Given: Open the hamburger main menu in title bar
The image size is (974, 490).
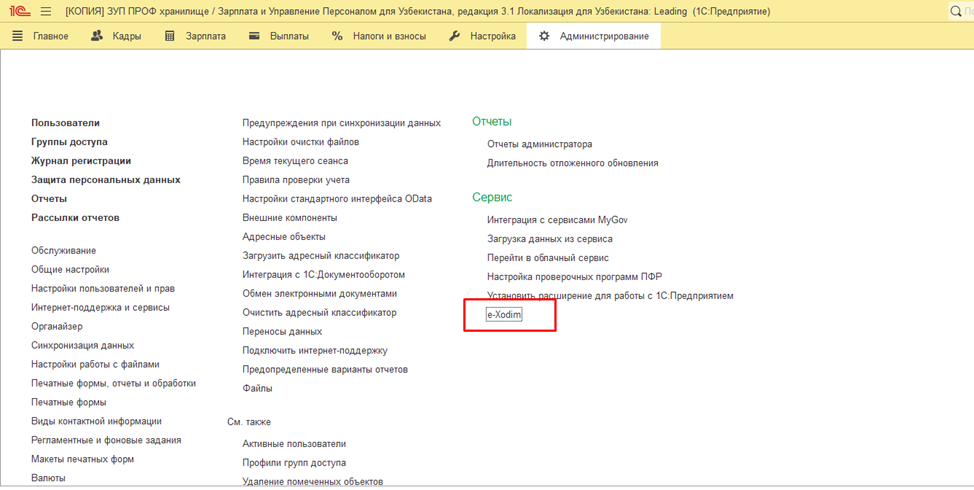Looking at the screenshot, I should pyautogui.click(x=46, y=11).
